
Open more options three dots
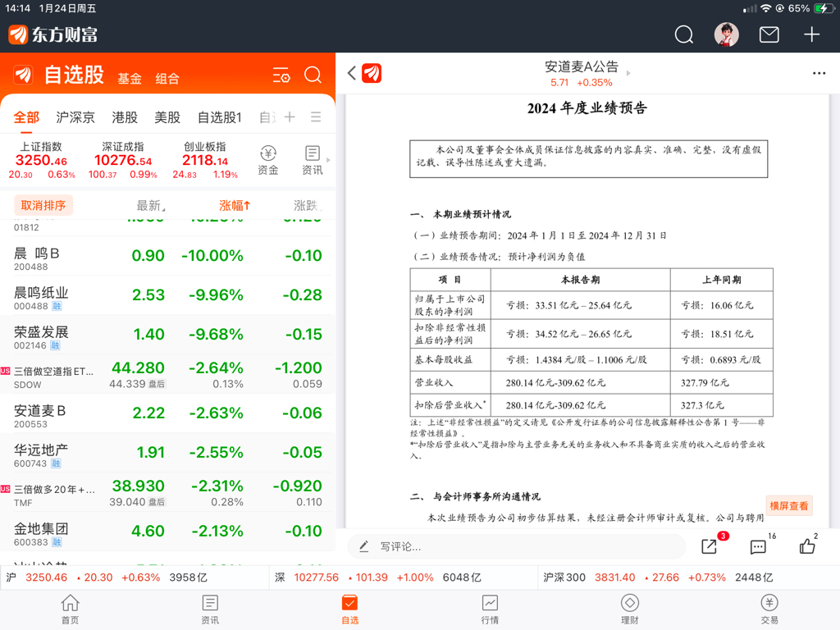[819, 73]
